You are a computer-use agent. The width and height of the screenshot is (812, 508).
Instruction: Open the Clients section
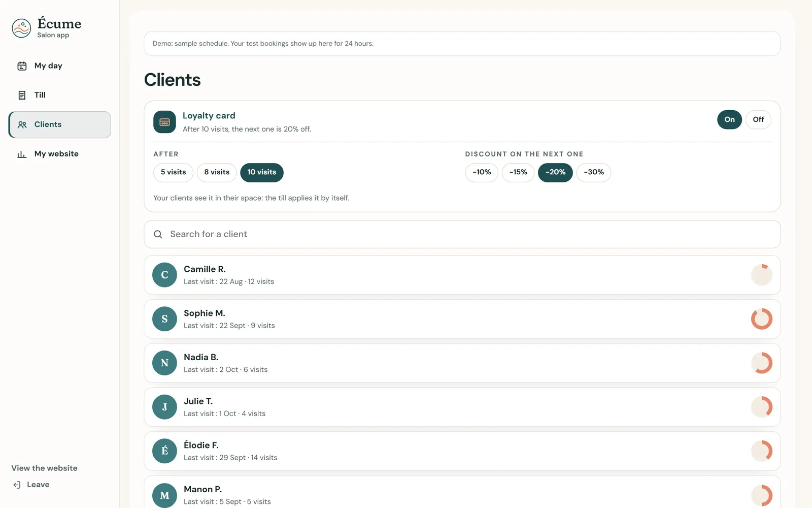pyautogui.click(x=60, y=124)
